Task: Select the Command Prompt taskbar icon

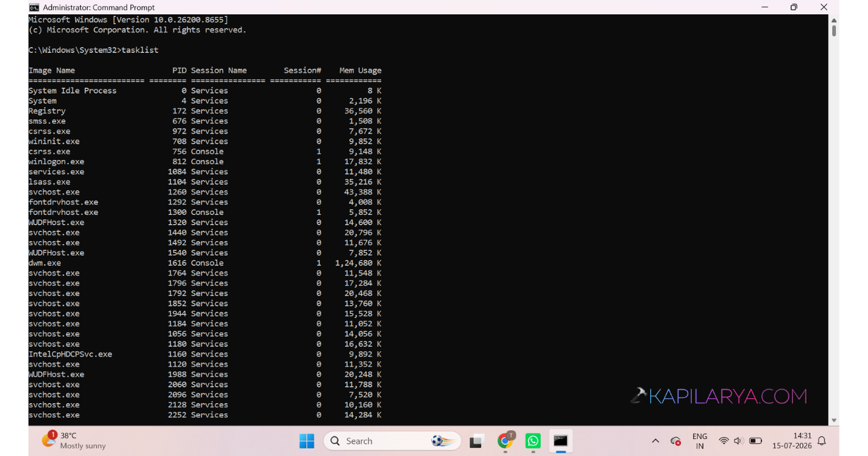Action: click(x=561, y=441)
